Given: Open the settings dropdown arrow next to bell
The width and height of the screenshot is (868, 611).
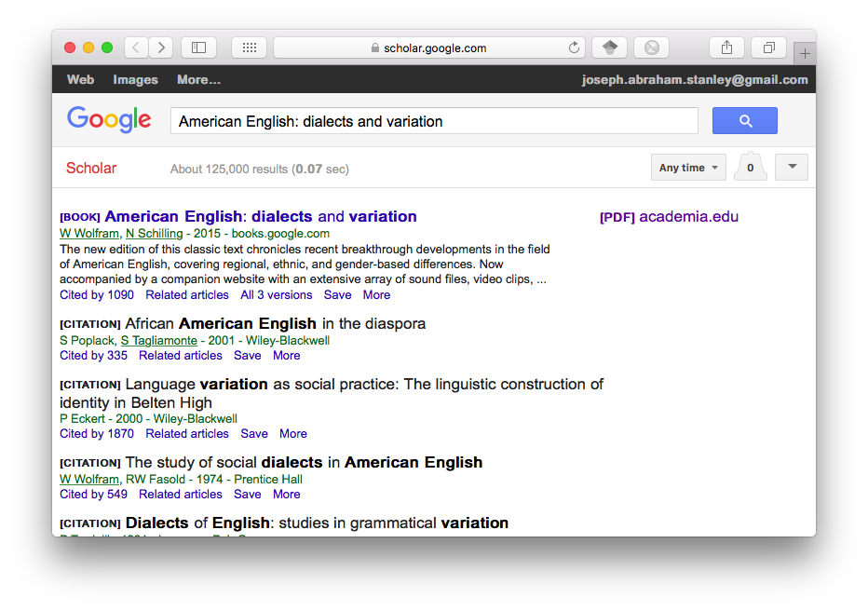Looking at the screenshot, I should coord(792,167).
